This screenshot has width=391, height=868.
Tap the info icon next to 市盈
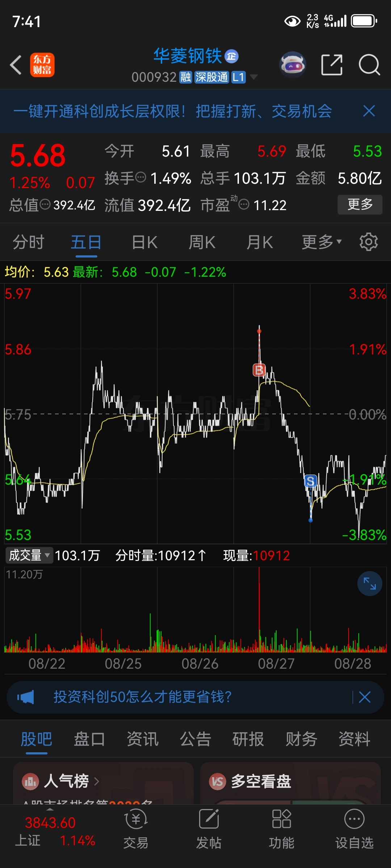[x=244, y=205]
